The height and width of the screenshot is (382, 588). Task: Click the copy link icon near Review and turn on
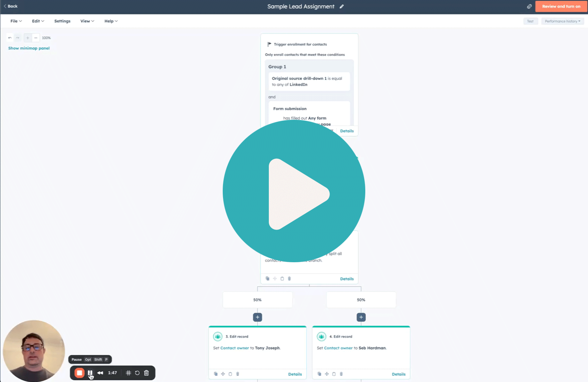click(x=529, y=6)
